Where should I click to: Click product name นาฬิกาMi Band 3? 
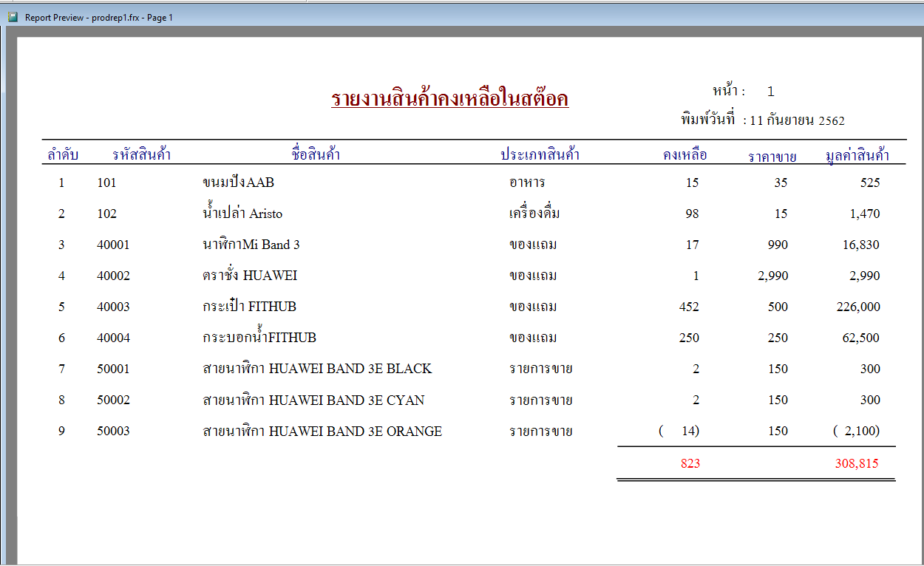point(251,245)
